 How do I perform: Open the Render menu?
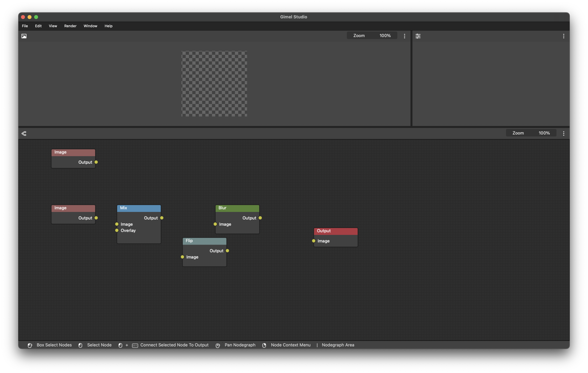pos(70,26)
